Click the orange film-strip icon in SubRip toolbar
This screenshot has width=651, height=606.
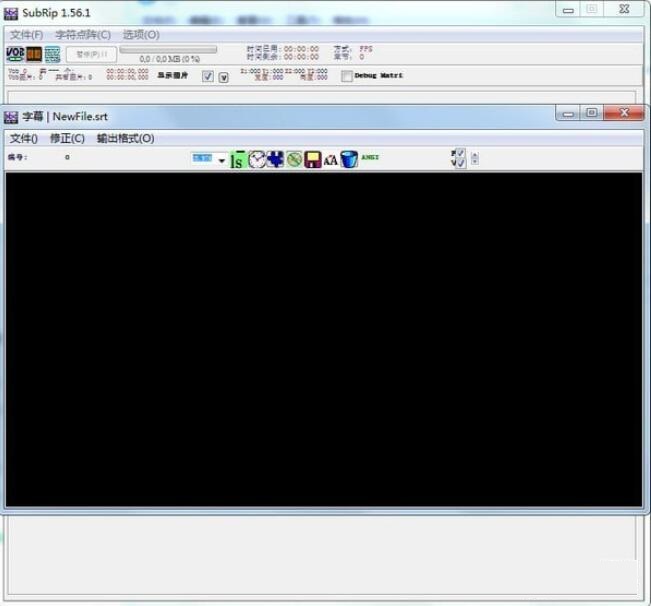pos(34,54)
